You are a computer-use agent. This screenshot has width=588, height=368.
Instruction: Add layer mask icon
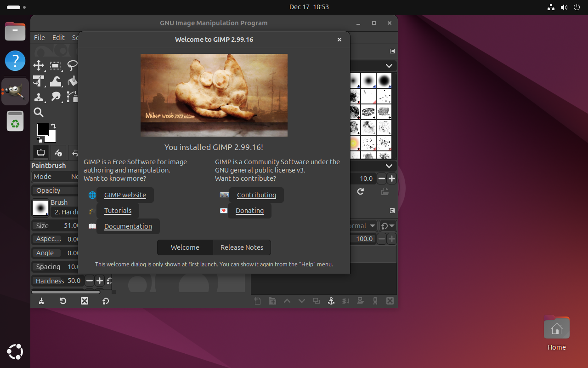point(361,301)
